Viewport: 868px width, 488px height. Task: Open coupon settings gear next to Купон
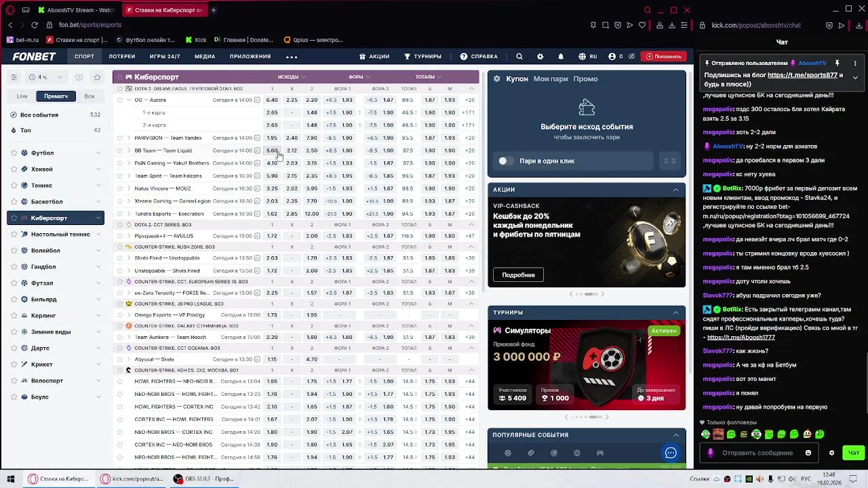[x=496, y=79]
